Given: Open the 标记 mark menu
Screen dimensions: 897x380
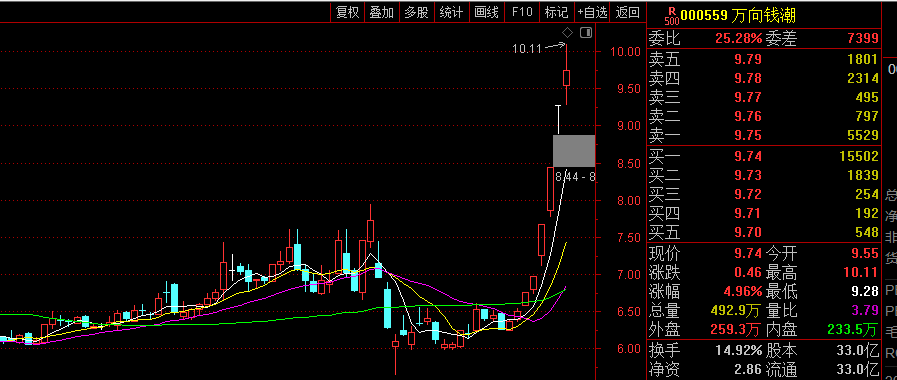Looking at the screenshot, I should [x=557, y=12].
